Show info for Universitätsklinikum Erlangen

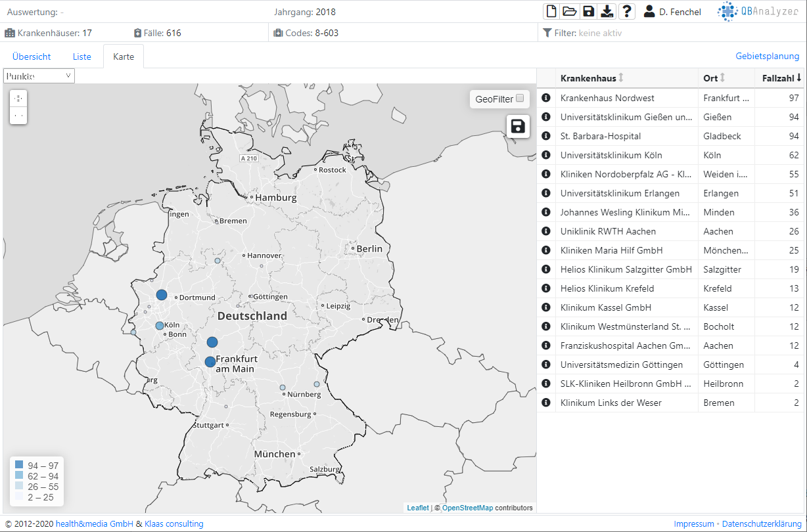coord(545,193)
